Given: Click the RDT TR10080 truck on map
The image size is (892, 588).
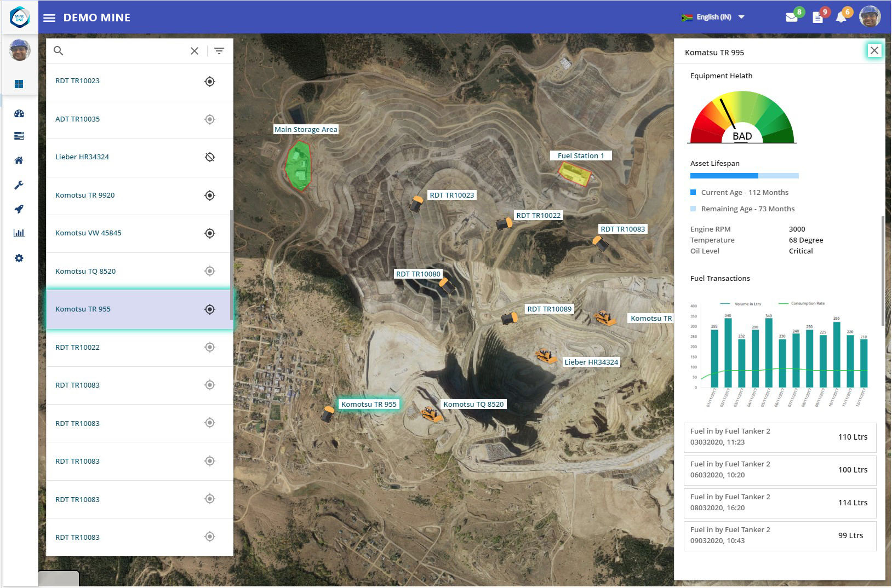Looking at the screenshot, I should tap(447, 286).
